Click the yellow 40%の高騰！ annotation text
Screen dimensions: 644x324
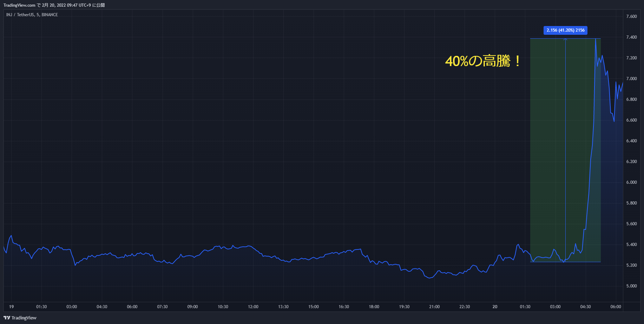coord(483,61)
